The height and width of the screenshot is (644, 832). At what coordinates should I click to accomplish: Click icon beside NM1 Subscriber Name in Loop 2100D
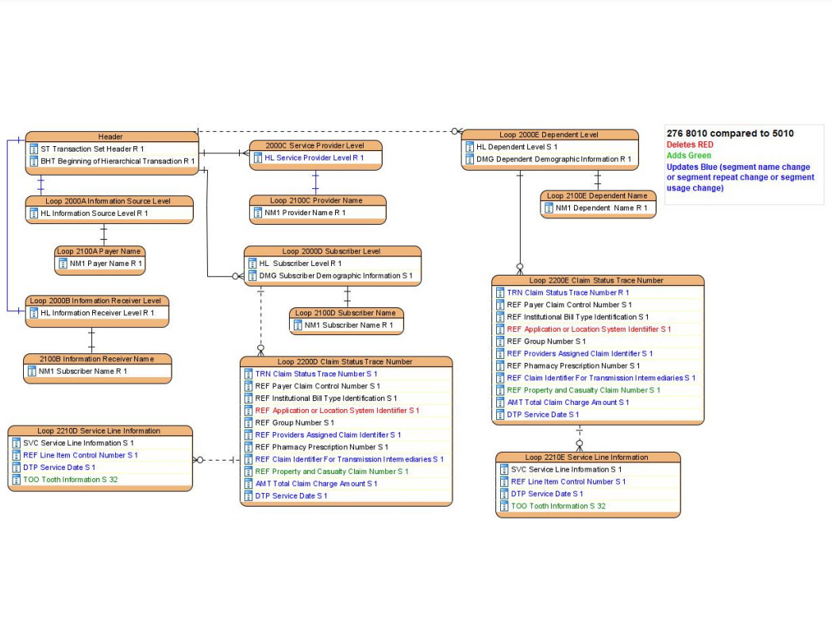(298, 325)
